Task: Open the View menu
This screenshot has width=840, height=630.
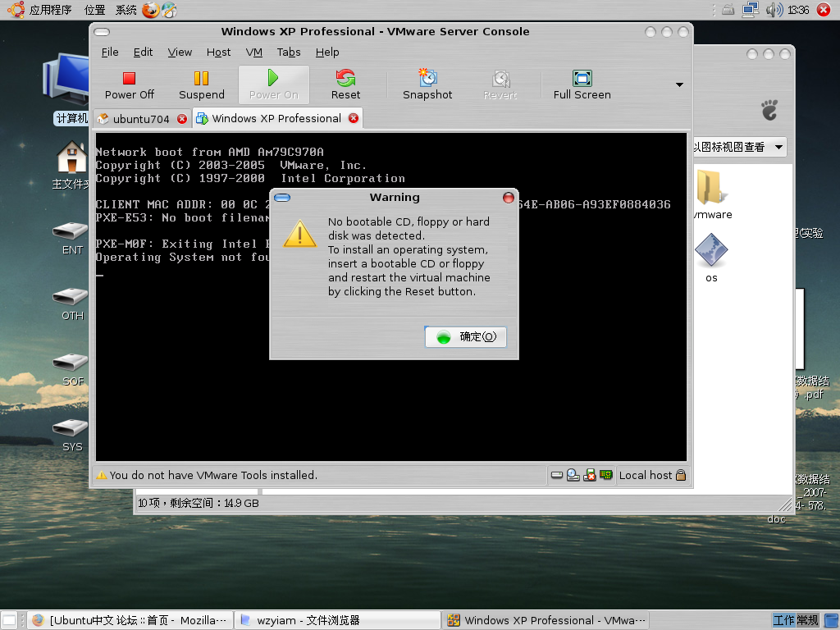Action: (180, 52)
